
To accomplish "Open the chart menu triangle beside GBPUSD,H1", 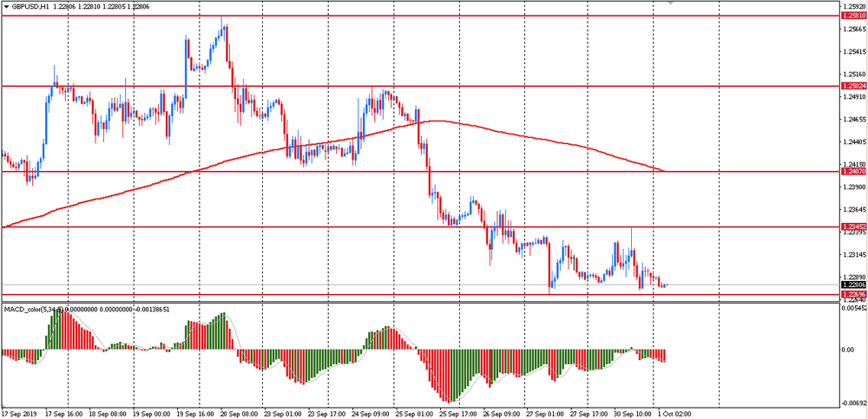I will pyautogui.click(x=6, y=7).
